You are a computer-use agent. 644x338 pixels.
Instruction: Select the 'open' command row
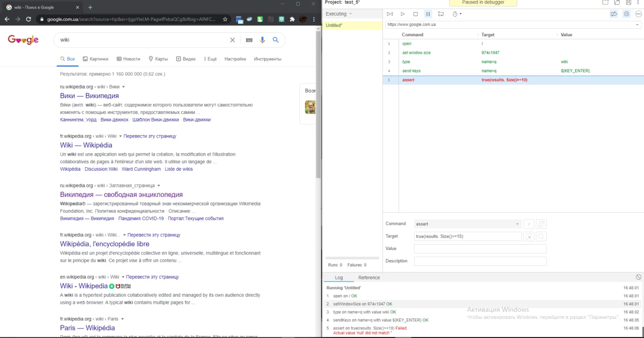(513, 44)
